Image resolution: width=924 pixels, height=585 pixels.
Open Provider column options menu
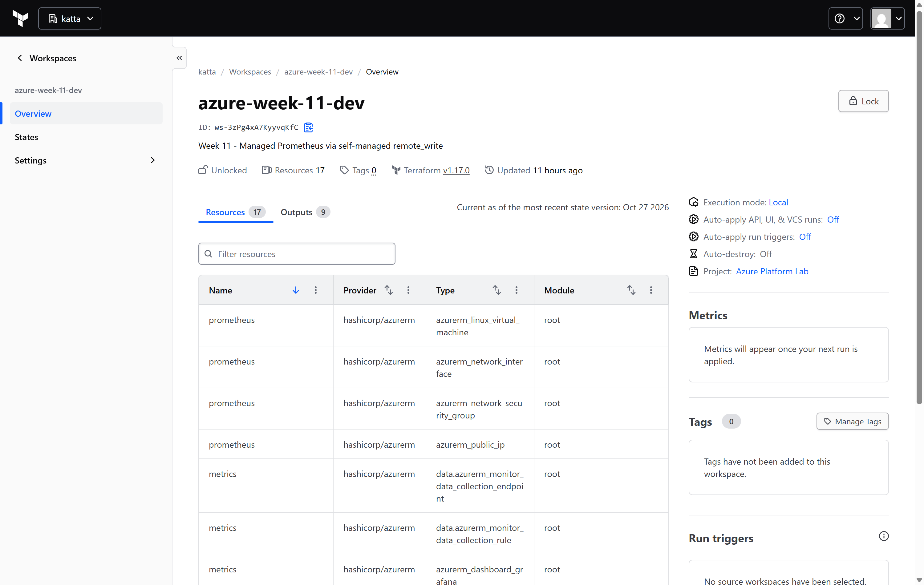click(408, 290)
